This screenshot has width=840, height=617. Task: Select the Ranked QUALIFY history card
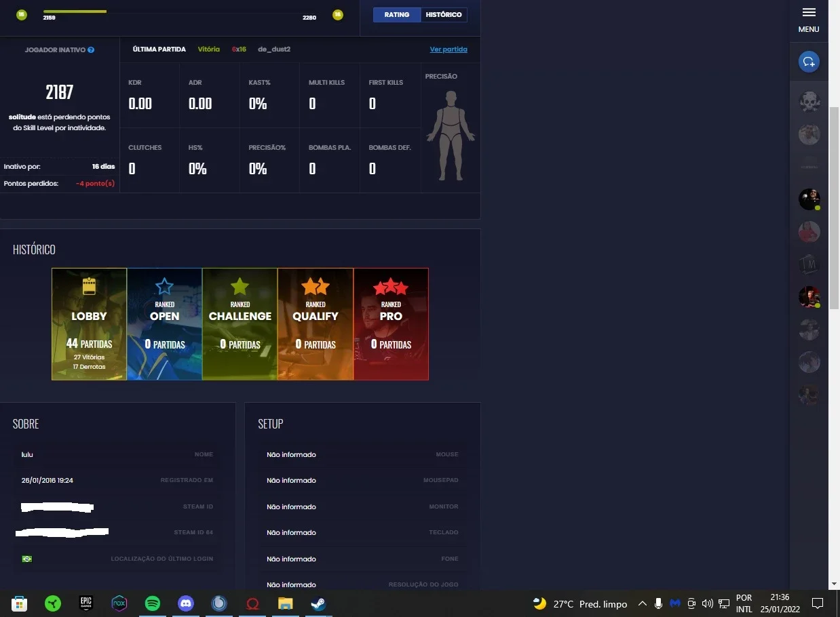coord(316,324)
